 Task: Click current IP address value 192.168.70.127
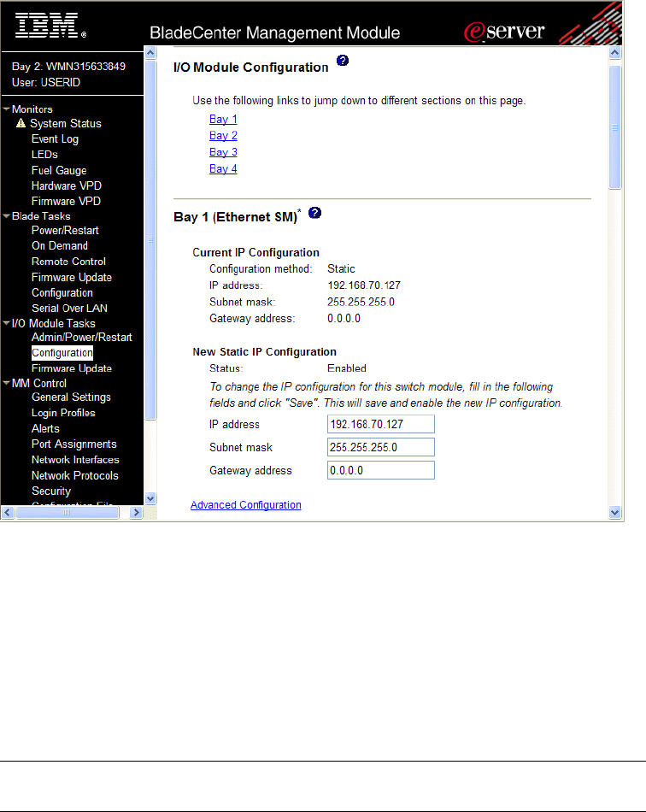[364, 285]
